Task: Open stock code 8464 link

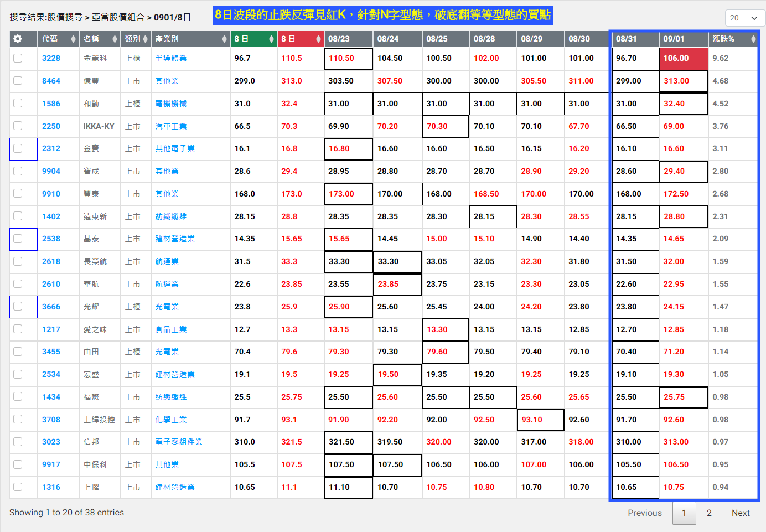Action: coord(51,81)
